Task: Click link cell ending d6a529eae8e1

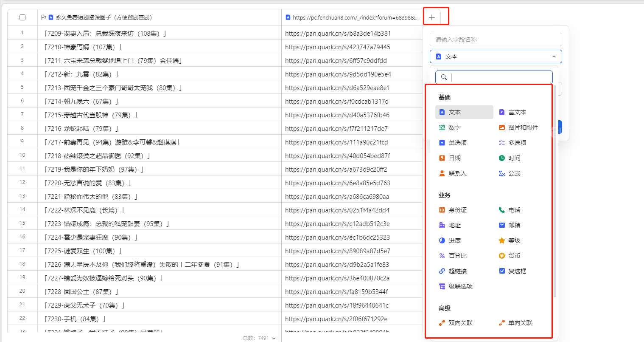Action: click(352, 88)
